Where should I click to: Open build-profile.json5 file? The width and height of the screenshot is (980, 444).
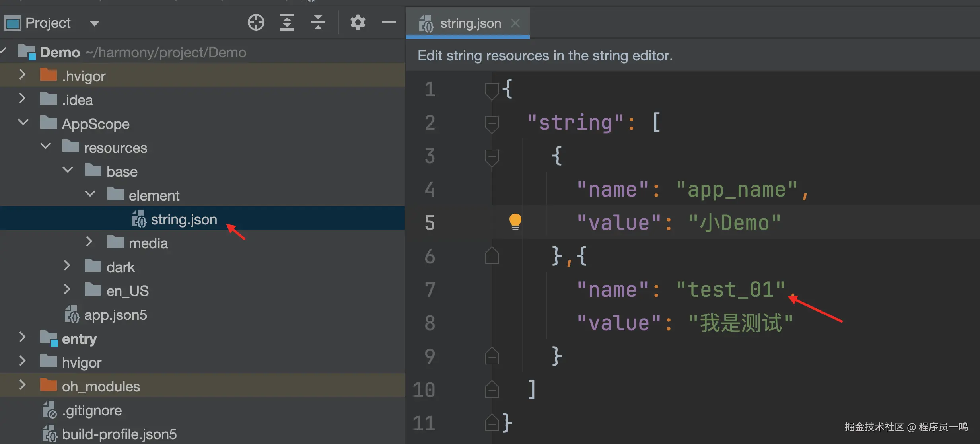click(x=119, y=434)
